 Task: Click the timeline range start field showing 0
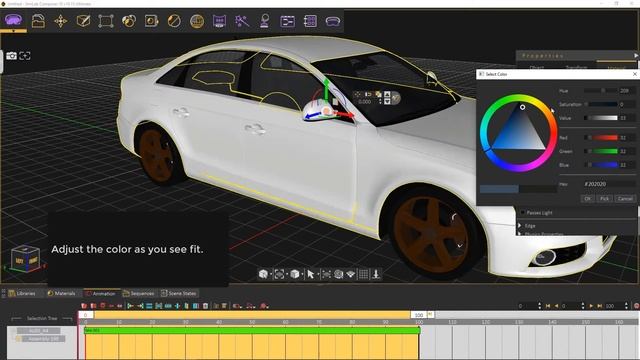[86, 315]
